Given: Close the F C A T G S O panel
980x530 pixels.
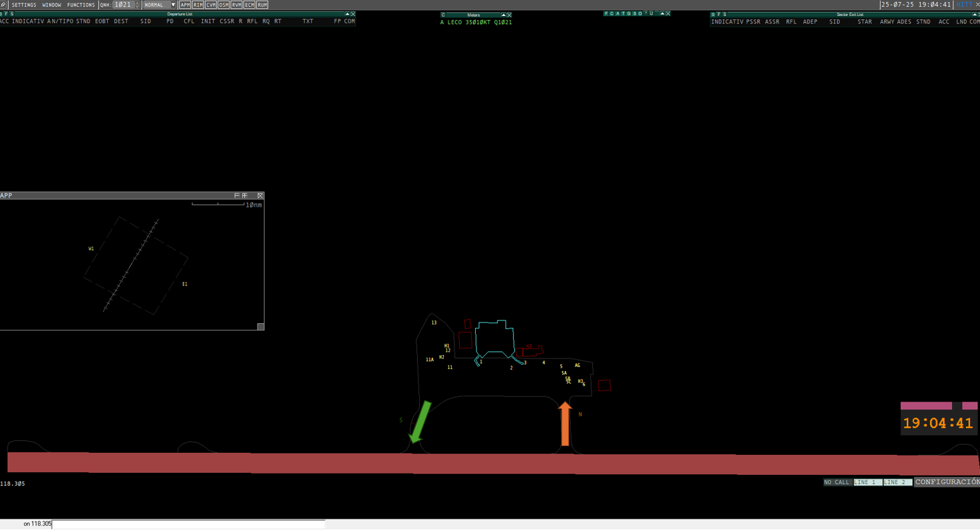Looking at the screenshot, I should click(x=668, y=13).
